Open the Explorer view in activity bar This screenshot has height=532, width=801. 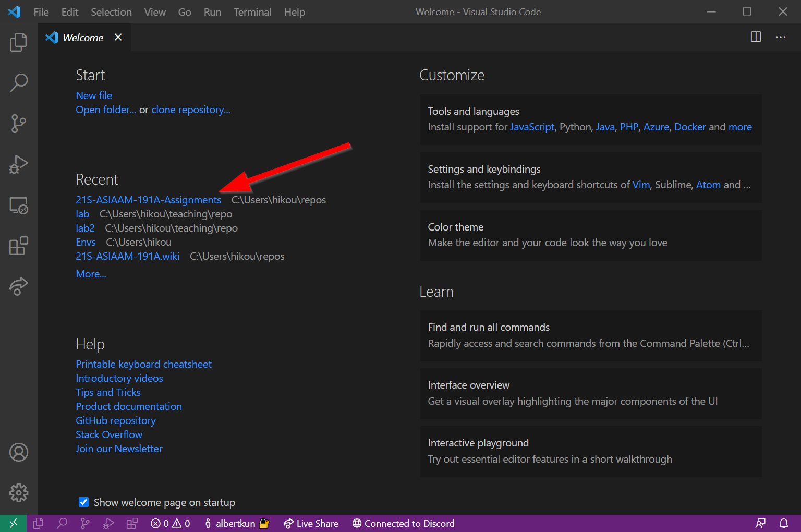[19, 42]
